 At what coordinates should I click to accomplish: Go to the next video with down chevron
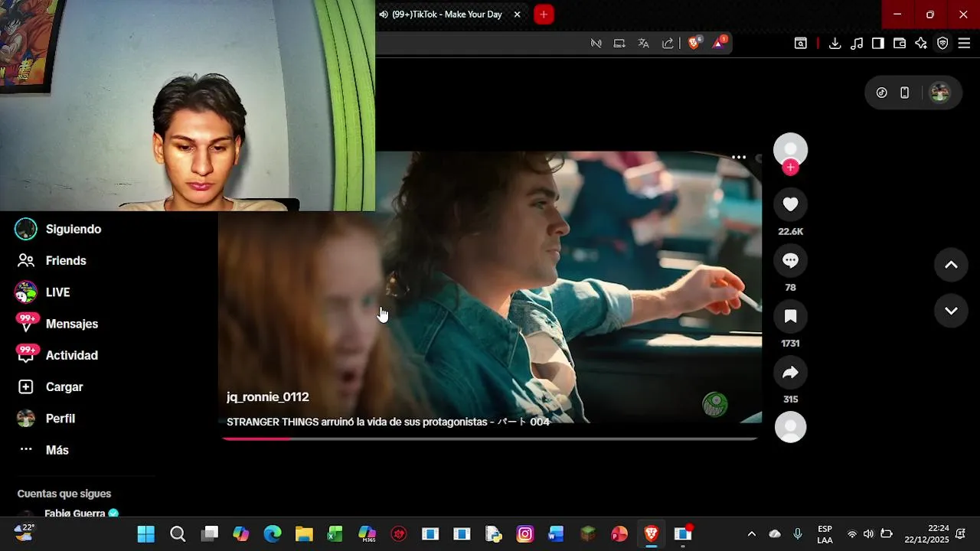[951, 311]
